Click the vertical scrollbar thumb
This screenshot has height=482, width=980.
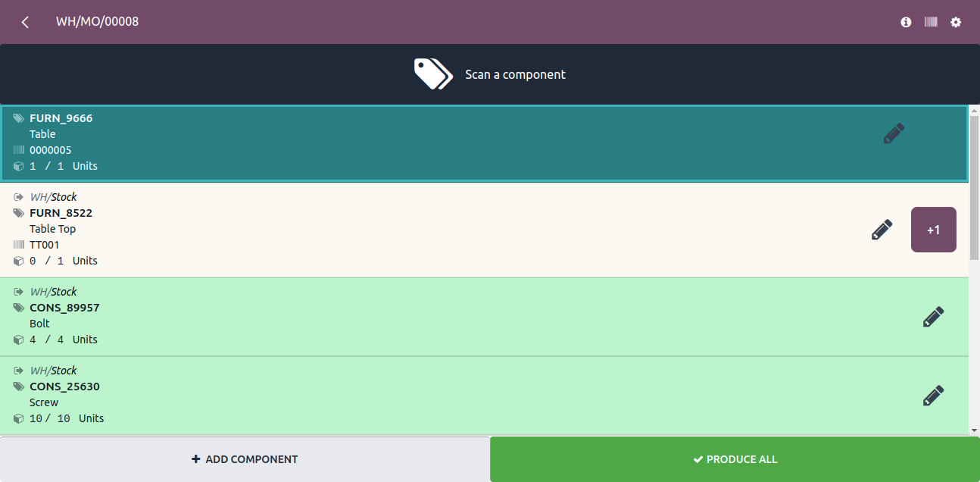[x=974, y=188]
